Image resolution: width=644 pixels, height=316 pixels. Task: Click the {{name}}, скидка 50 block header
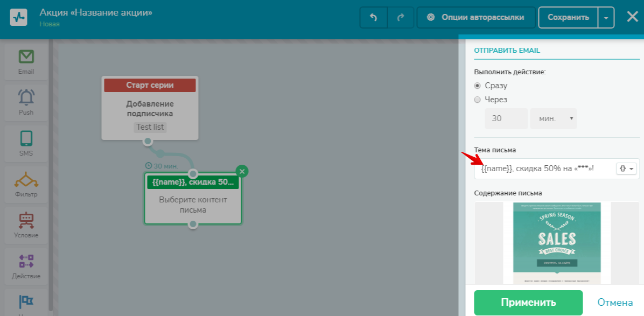(193, 182)
